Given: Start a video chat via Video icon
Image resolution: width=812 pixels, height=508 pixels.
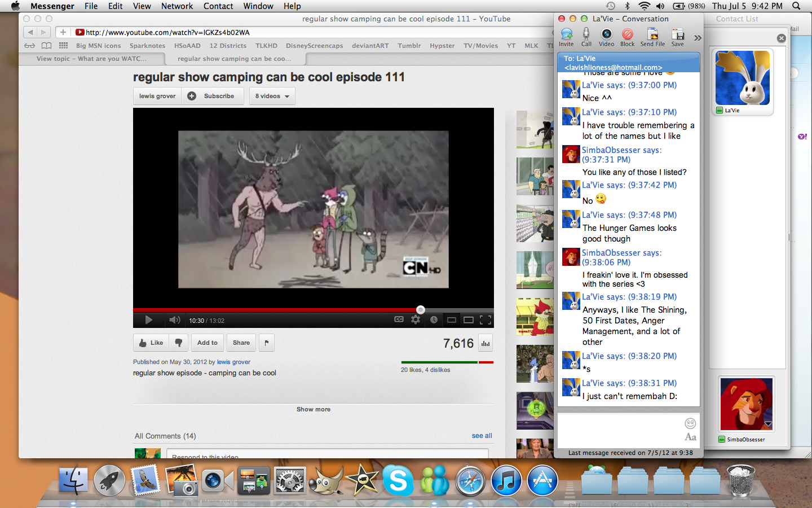Looking at the screenshot, I should 606,37.
